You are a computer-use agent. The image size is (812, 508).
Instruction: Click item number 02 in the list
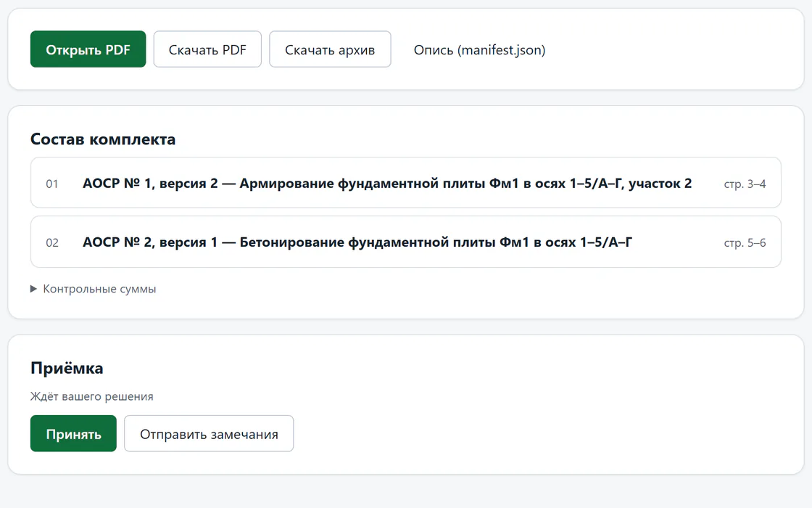coord(51,243)
